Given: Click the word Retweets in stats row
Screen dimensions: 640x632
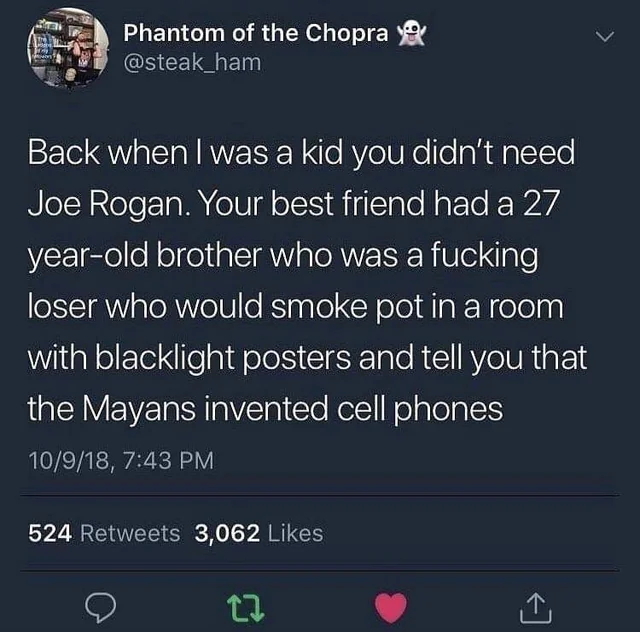Looking at the screenshot, I should (130, 533).
